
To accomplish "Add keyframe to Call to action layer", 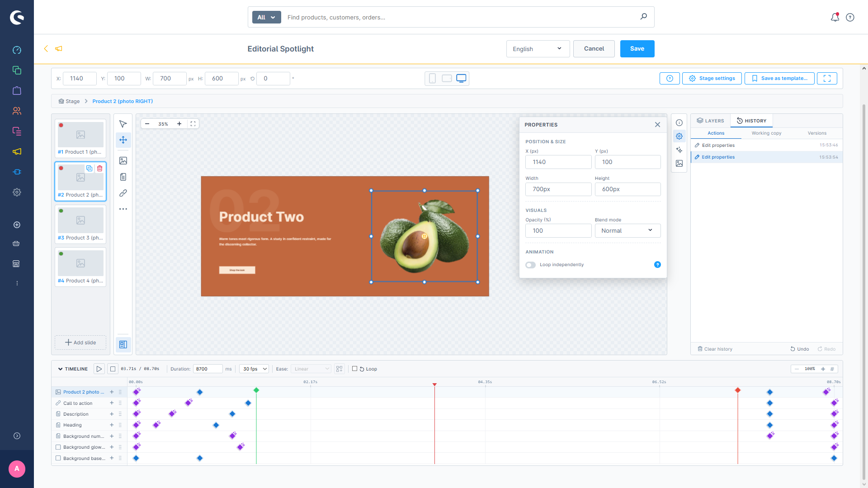I will 112,403.
